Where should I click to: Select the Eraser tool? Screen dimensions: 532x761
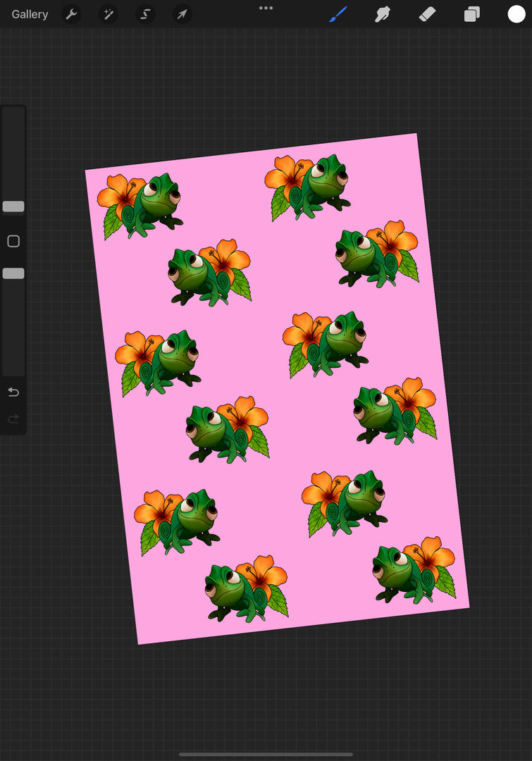(427, 15)
